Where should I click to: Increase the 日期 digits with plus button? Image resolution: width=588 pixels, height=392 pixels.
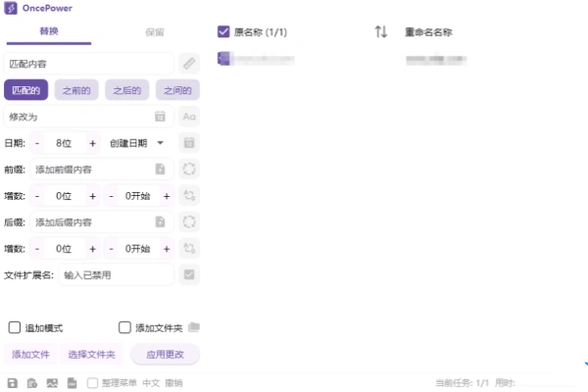click(x=93, y=143)
